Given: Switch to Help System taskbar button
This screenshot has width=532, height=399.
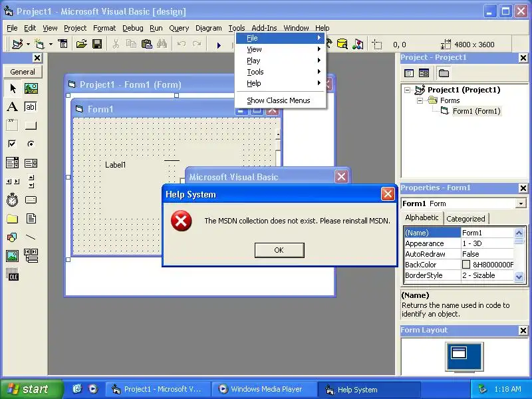Looking at the screenshot, I should pyautogui.click(x=369, y=389).
